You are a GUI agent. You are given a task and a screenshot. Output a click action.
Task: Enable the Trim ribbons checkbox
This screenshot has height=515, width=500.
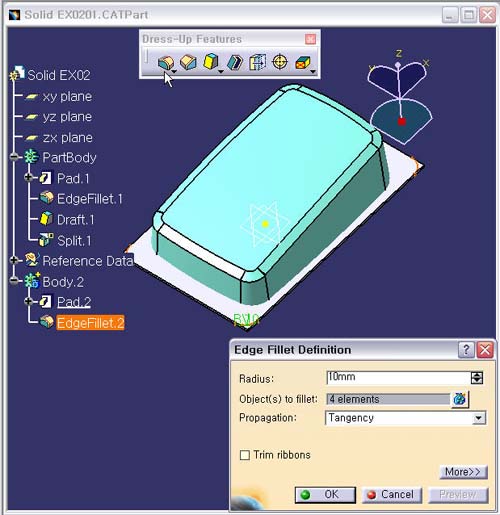point(245,455)
